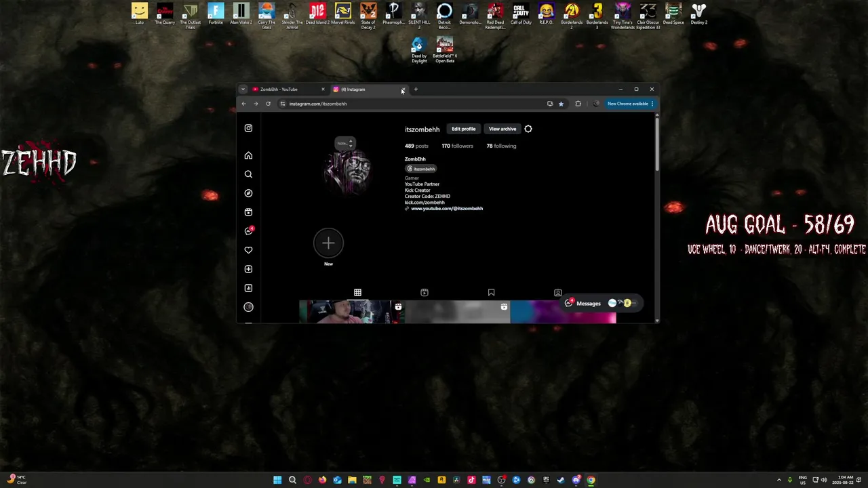Click Edit profile button
This screenshot has width=868, height=488.
point(464,129)
